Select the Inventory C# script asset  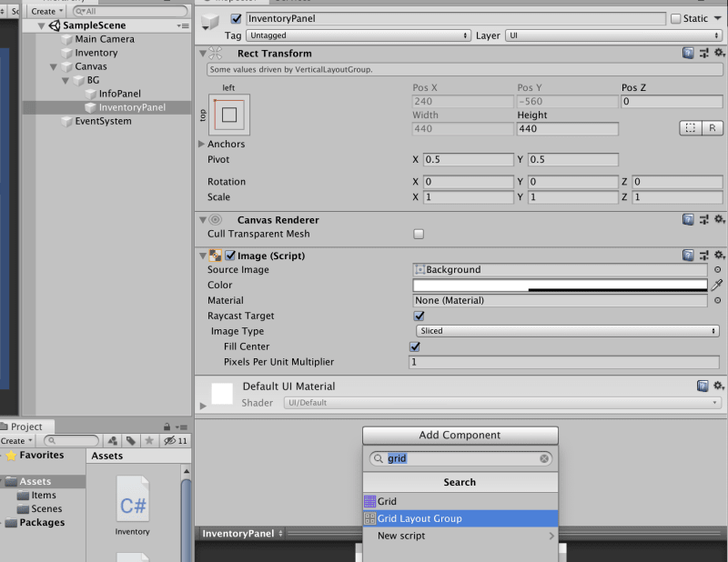[x=132, y=506]
